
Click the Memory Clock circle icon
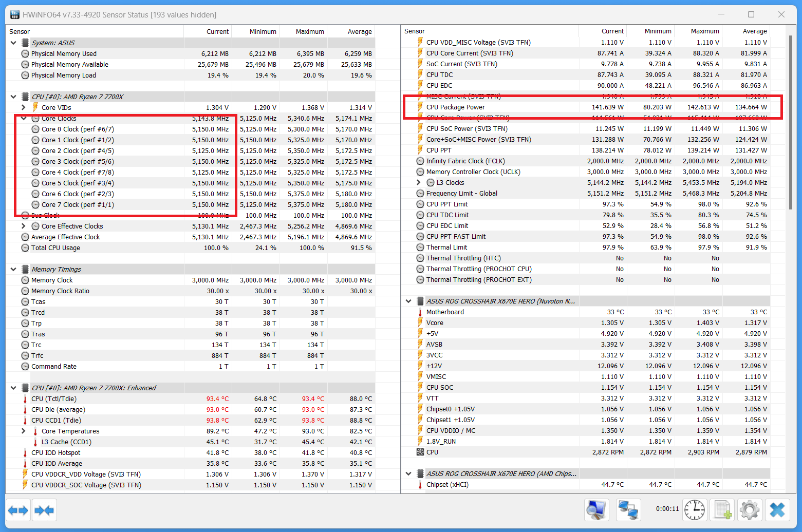click(25, 280)
